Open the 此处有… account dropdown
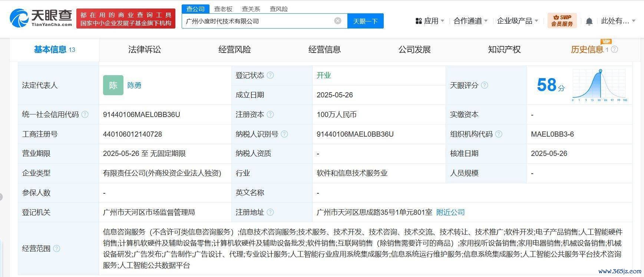This screenshot has height=277, width=644. 618,21
